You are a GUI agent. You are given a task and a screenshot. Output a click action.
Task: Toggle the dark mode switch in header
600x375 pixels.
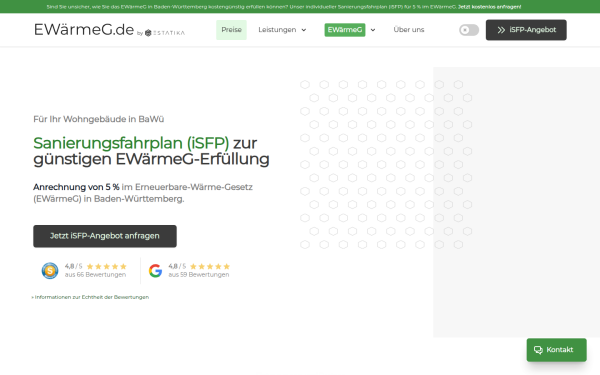pyautogui.click(x=469, y=30)
